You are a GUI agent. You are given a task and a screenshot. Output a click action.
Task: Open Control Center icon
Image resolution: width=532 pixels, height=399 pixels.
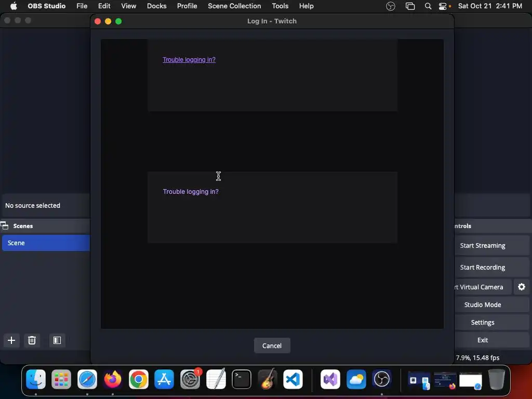coord(443,6)
